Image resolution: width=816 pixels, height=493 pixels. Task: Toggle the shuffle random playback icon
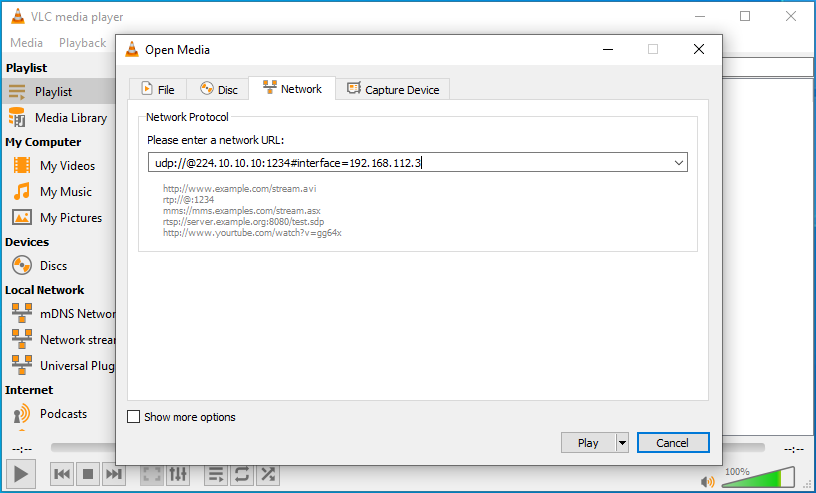(x=267, y=474)
